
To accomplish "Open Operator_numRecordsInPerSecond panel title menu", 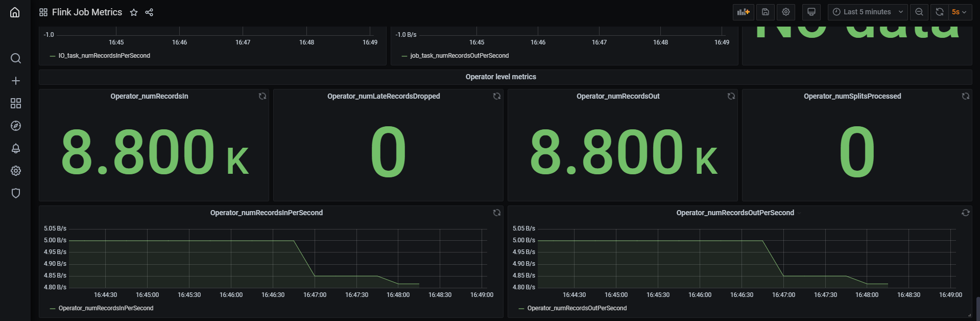I will 267,213.
